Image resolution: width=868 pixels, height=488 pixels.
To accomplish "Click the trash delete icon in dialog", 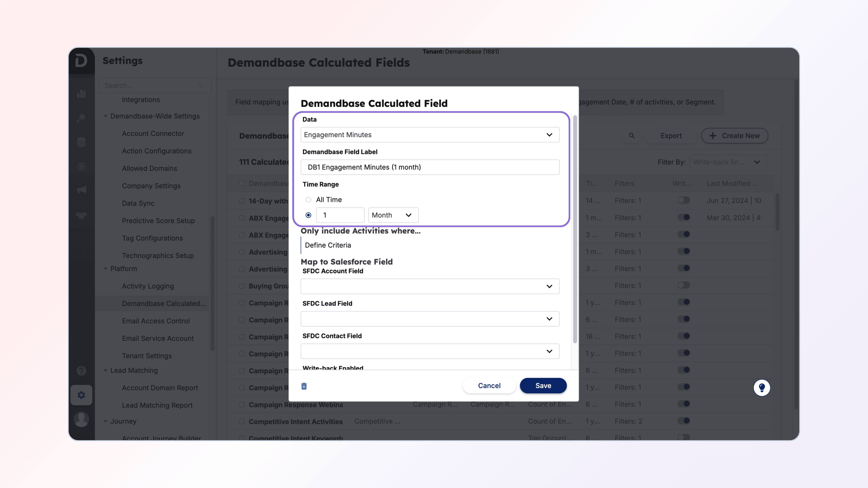I will point(304,386).
